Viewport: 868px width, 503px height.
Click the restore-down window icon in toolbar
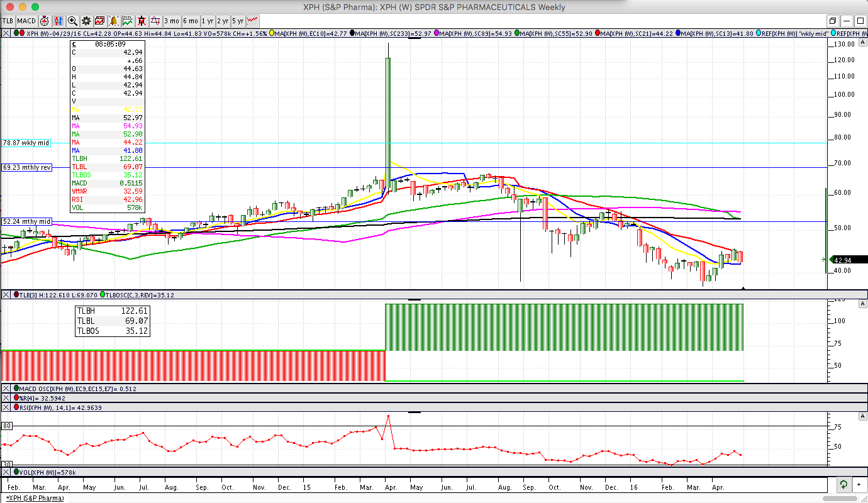[833, 21]
